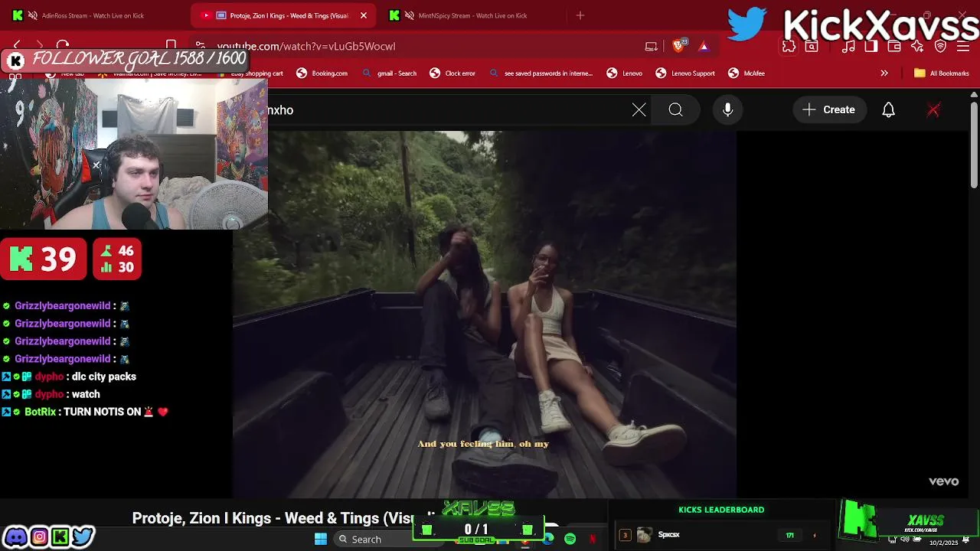Click the Protoje music video player
Image resolution: width=980 pixels, height=551 pixels.
[485, 314]
